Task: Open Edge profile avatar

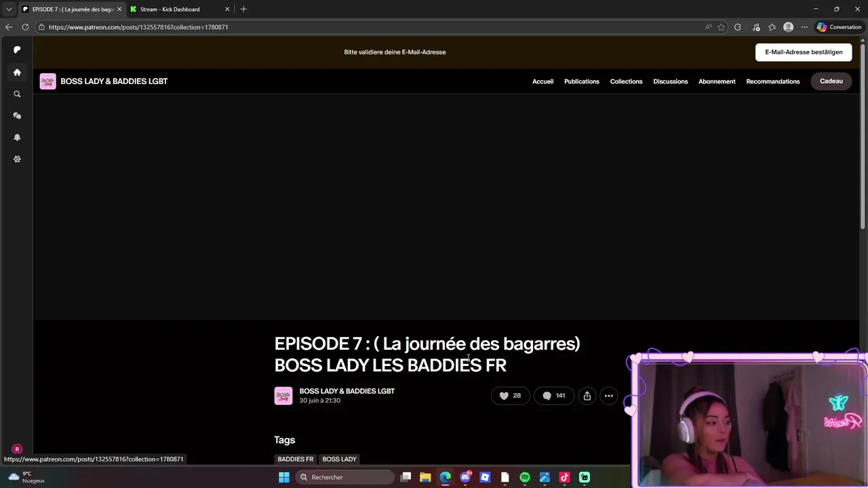Action: (788, 27)
